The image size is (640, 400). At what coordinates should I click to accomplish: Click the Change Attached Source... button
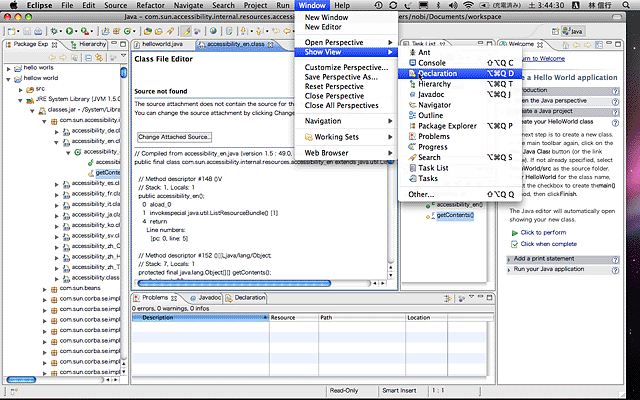pyautogui.click(x=174, y=137)
